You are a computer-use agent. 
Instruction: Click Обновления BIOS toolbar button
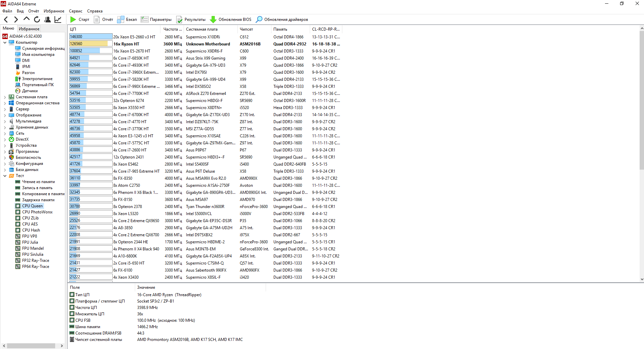230,20
